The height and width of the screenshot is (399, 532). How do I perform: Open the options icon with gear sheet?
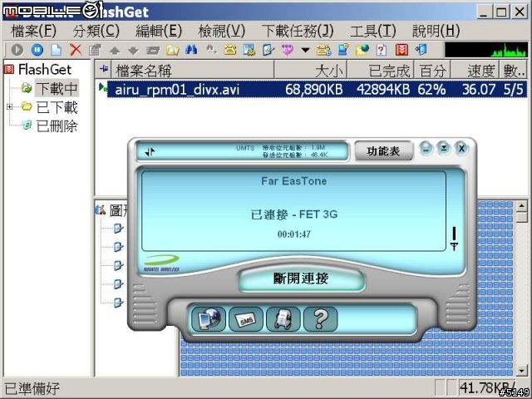coord(249,50)
